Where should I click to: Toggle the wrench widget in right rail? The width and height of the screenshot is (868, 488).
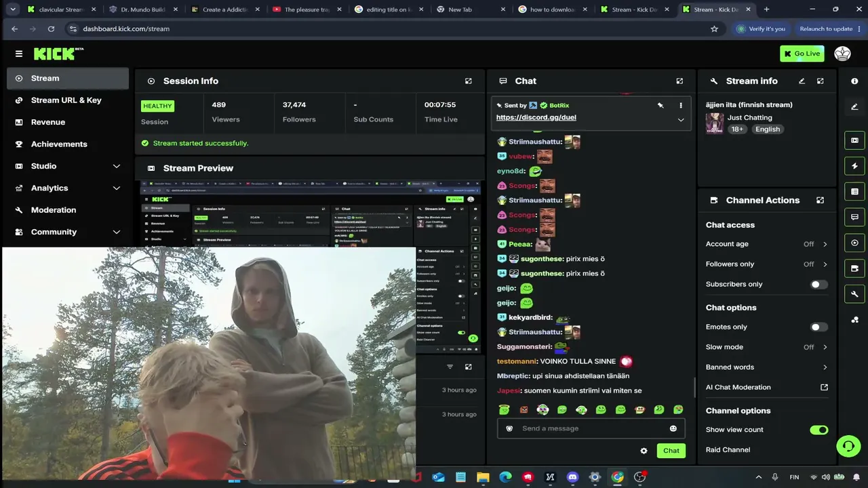point(854,293)
